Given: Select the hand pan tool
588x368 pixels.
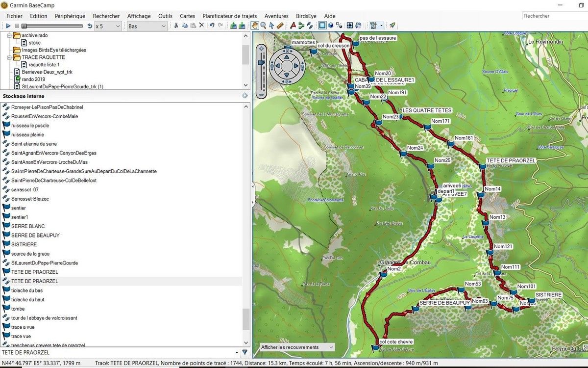Looking at the screenshot, I should 255,26.
